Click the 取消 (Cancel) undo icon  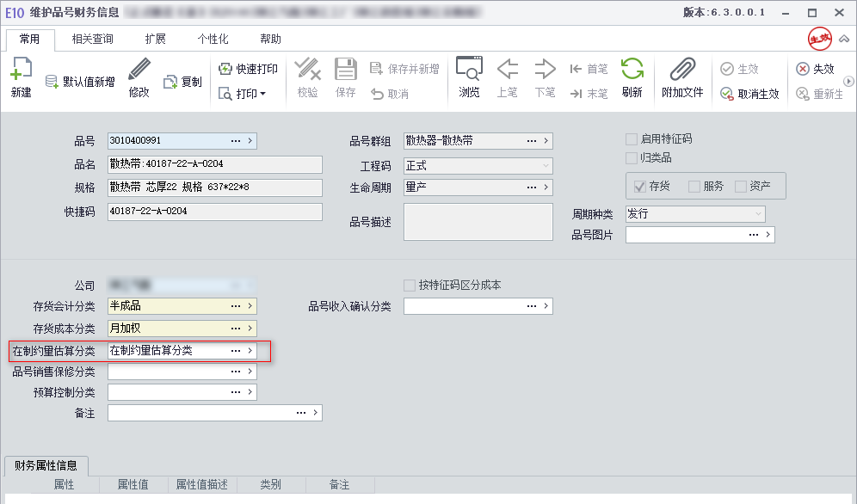click(377, 94)
